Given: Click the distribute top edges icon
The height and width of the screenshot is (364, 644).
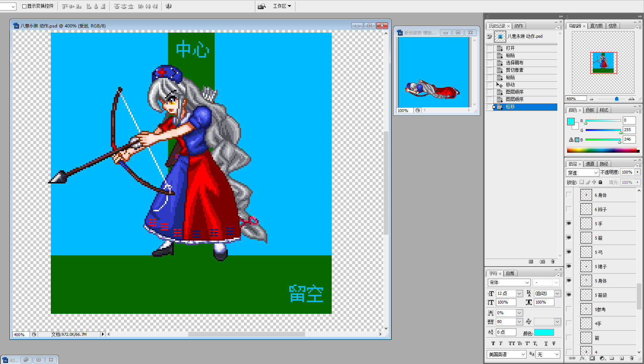Looking at the screenshot, I should (117, 6).
